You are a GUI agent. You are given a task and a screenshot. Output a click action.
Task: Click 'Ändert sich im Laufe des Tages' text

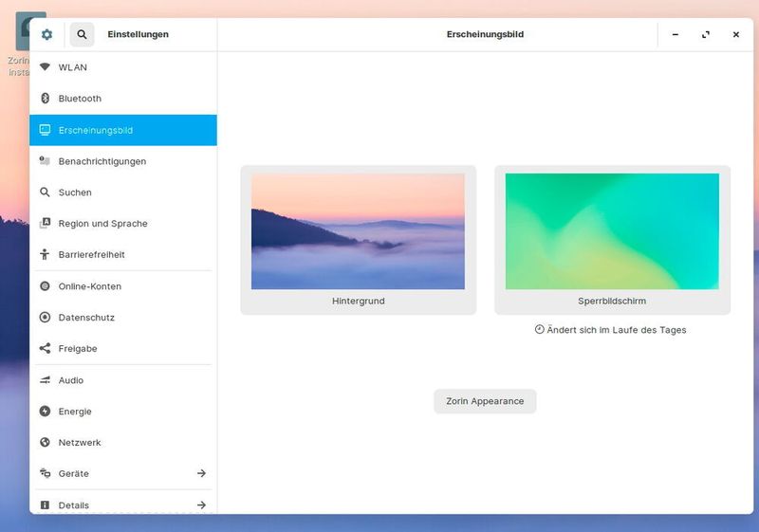click(616, 330)
